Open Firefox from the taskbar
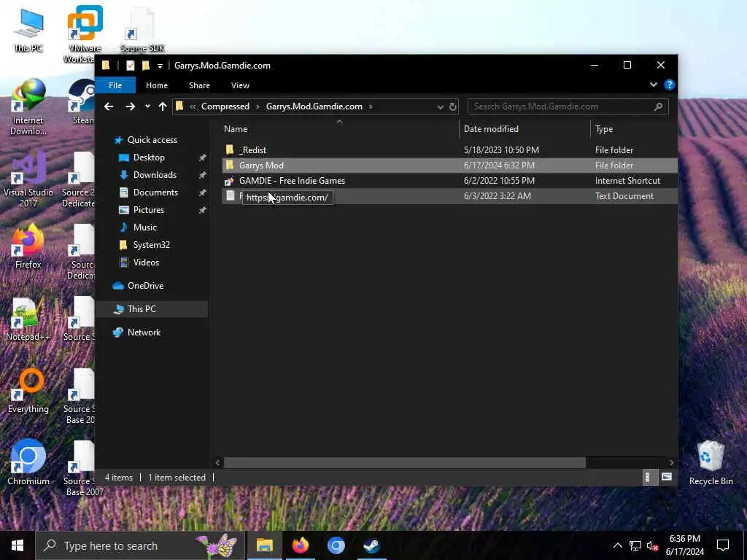This screenshot has height=560, width=747. pos(300,545)
